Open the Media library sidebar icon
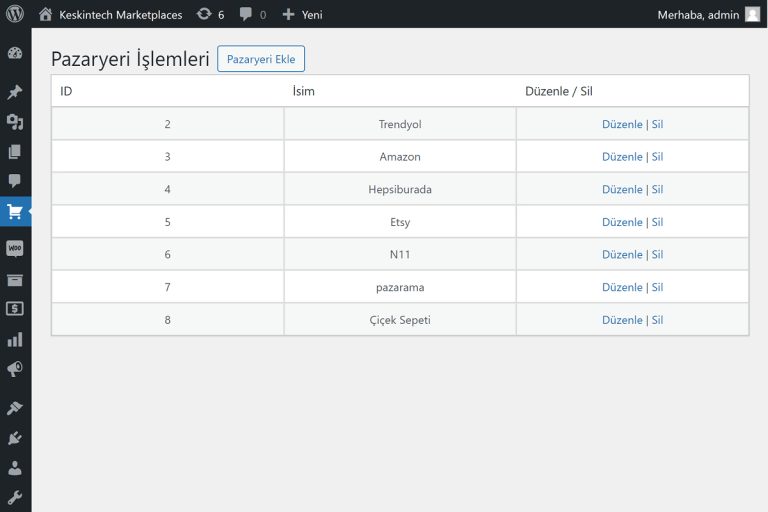 coord(15,122)
